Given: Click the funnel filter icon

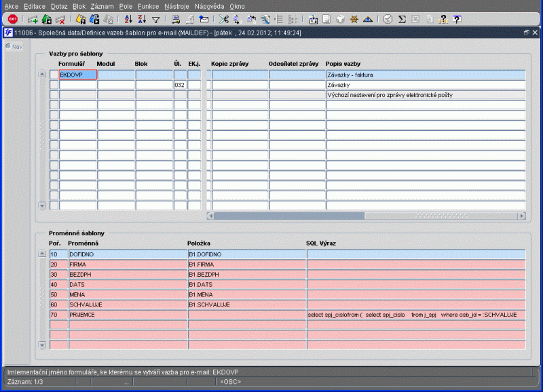Looking at the screenshot, I should (156, 20).
